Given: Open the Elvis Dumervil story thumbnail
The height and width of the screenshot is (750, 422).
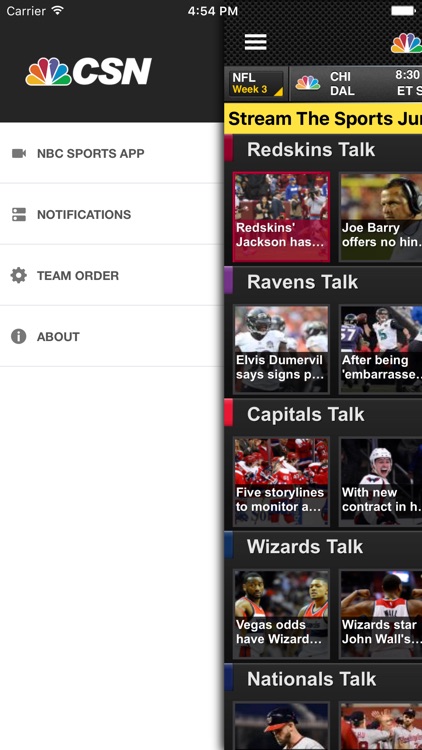Looking at the screenshot, I should click(x=281, y=349).
